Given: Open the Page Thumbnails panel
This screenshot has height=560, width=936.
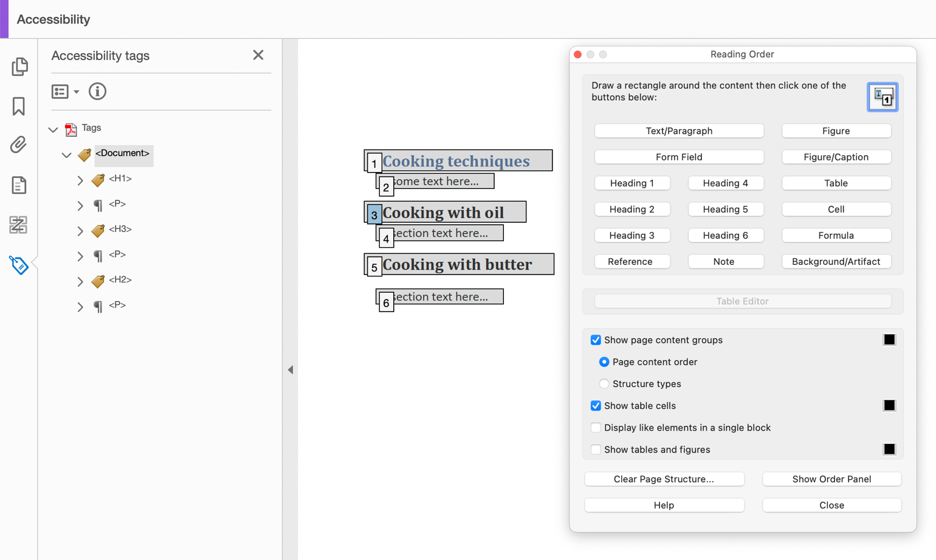Looking at the screenshot, I should point(19,67).
